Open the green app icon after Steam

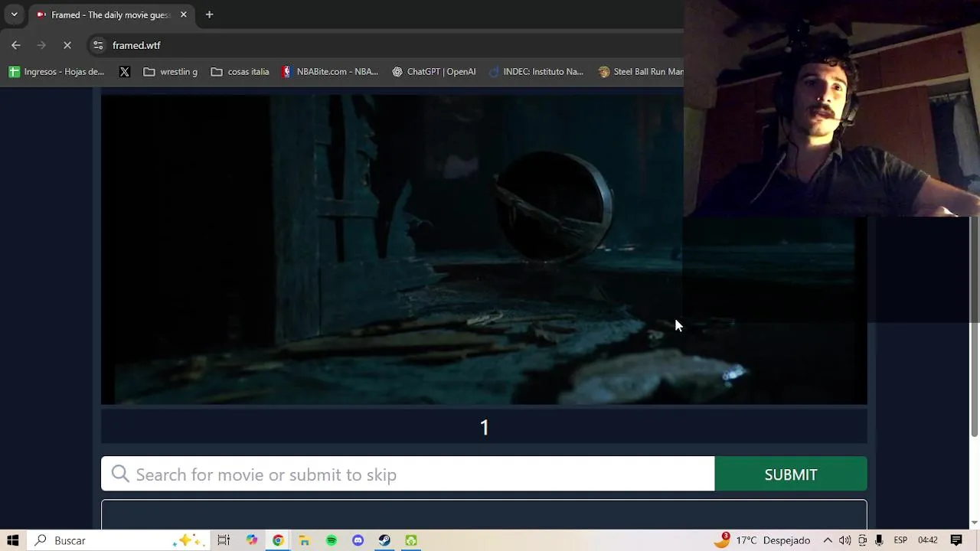(411, 540)
